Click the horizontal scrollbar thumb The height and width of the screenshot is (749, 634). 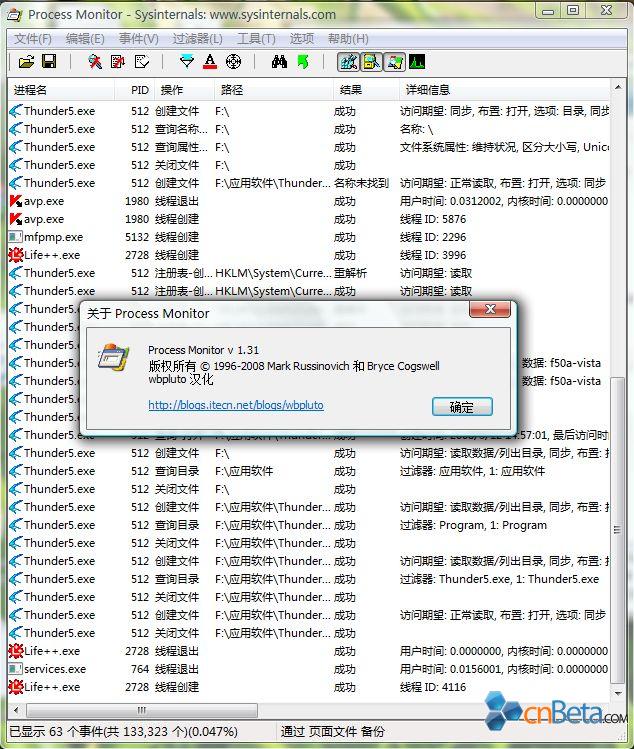coord(141,710)
